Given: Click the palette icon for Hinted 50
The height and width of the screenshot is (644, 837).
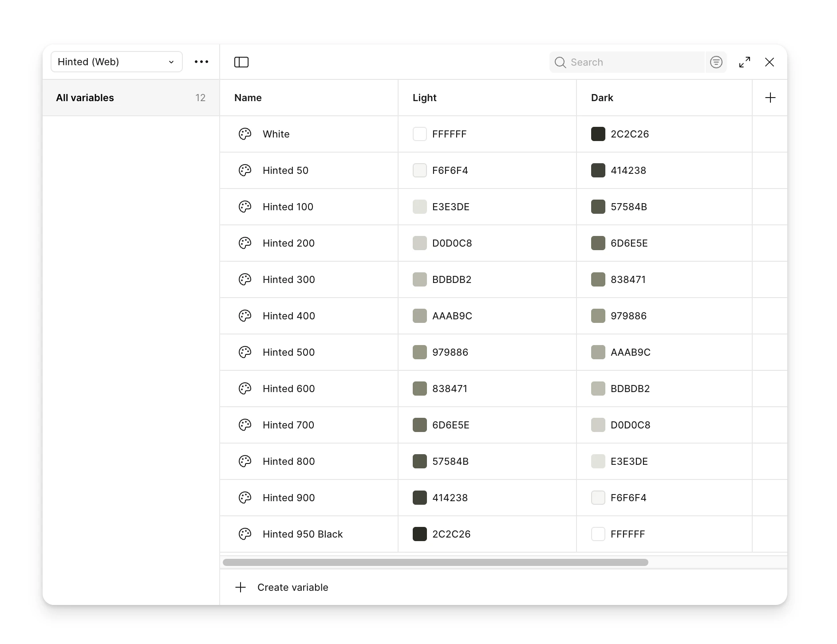Looking at the screenshot, I should pos(245,170).
